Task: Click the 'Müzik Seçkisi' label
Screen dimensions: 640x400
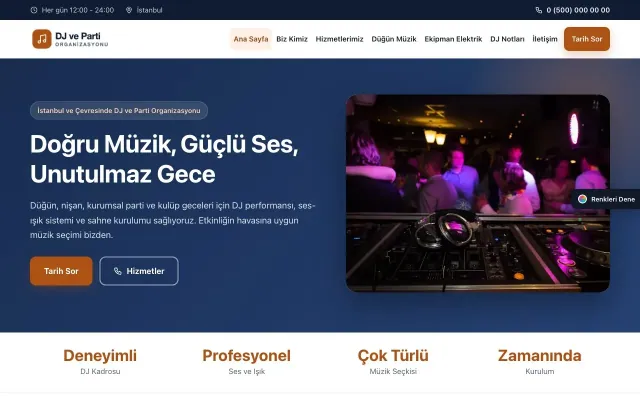Action: coord(393,371)
